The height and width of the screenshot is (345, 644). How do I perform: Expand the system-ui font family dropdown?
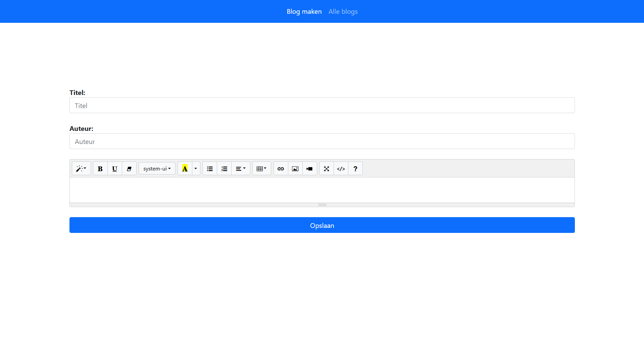[x=157, y=169]
